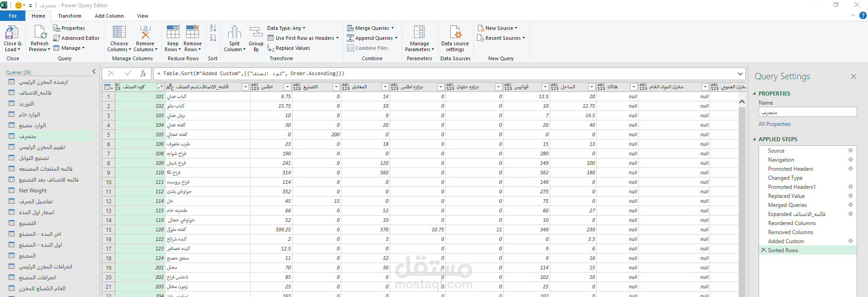This screenshot has width=868, height=297.
Task: Click the fx formula icon
Action: point(143,73)
